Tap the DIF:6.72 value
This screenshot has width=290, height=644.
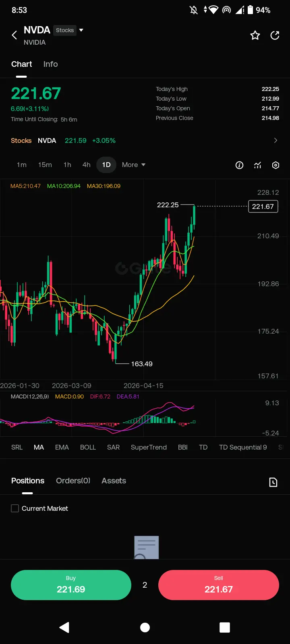(100, 396)
